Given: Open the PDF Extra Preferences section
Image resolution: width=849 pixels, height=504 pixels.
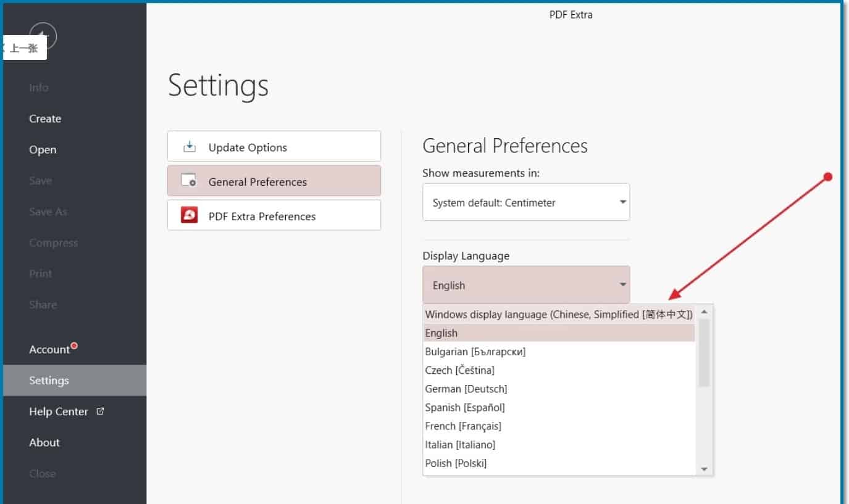Looking at the screenshot, I should click(x=274, y=215).
